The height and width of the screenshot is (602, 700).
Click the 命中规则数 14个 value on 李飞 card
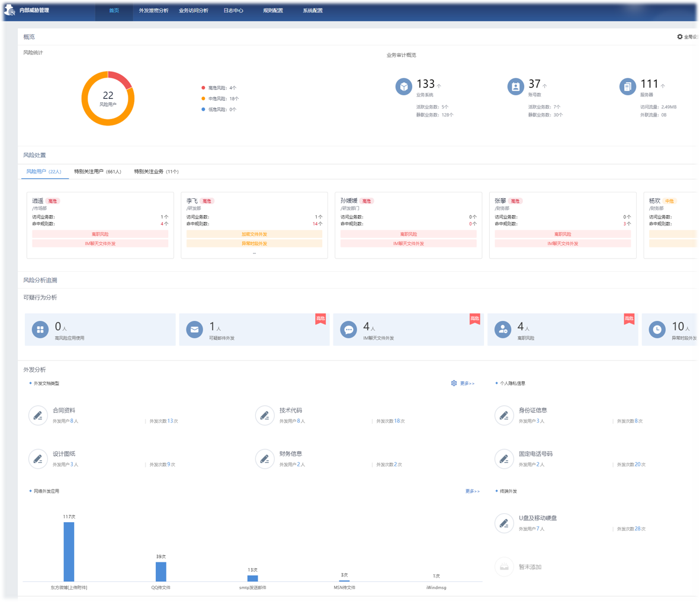(317, 224)
